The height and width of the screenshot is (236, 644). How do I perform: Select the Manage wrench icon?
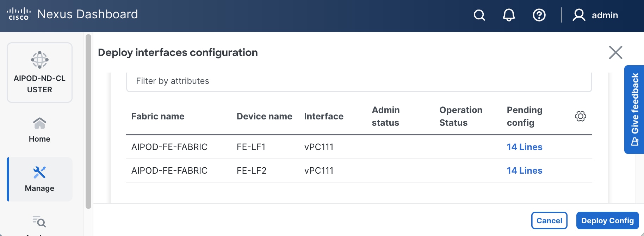(39, 173)
